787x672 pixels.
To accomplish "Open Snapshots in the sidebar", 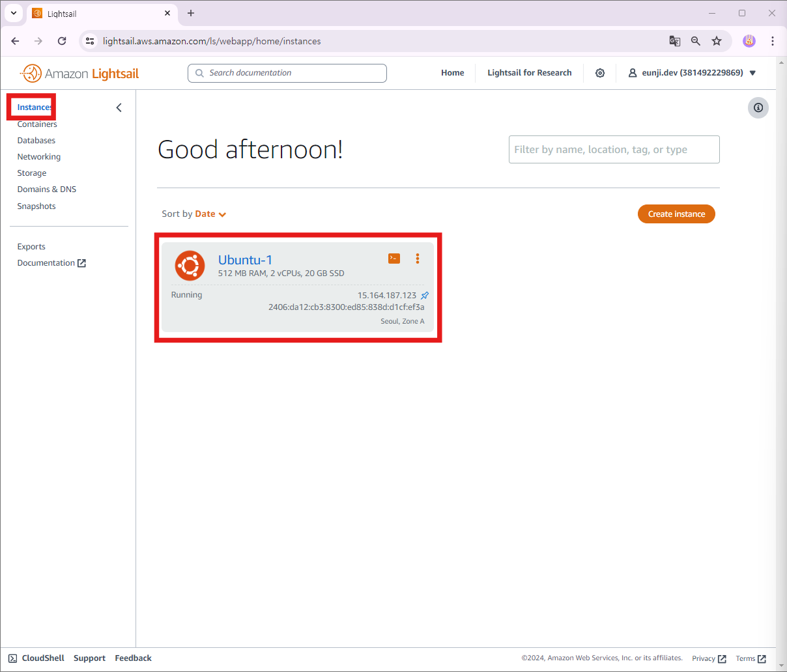I will (x=36, y=206).
